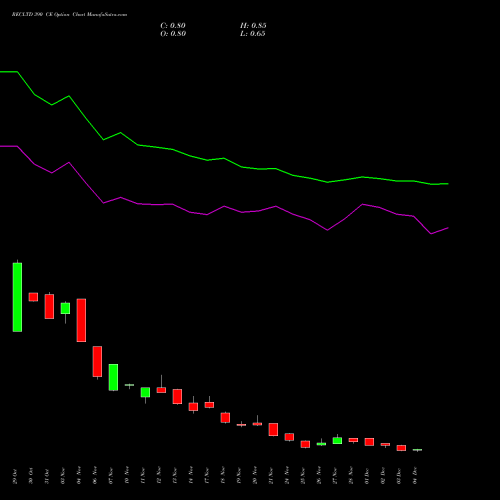The height and width of the screenshot is (500, 500).
Task: Select the low value L: 0.65
Action: click(253, 34)
